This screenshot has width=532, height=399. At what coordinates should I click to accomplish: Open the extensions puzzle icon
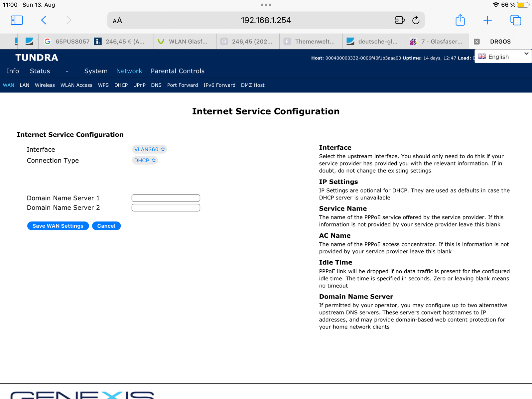click(400, 20)
